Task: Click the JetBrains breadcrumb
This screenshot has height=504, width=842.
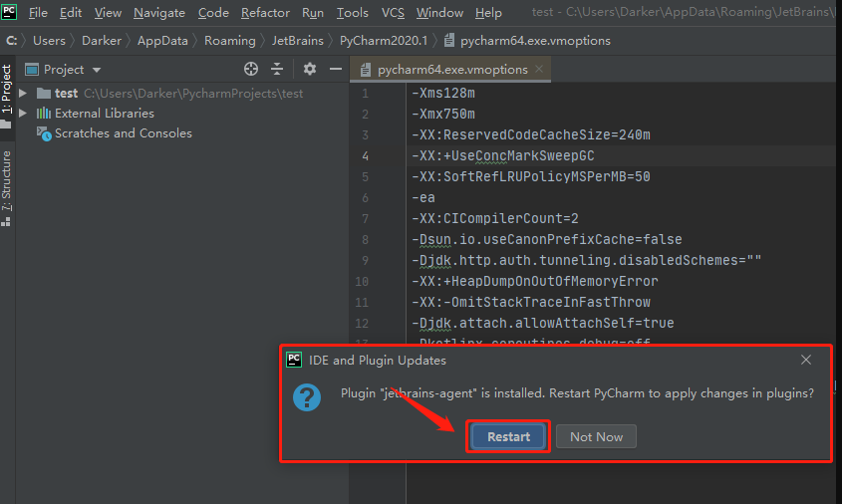Action: (298, 40)
